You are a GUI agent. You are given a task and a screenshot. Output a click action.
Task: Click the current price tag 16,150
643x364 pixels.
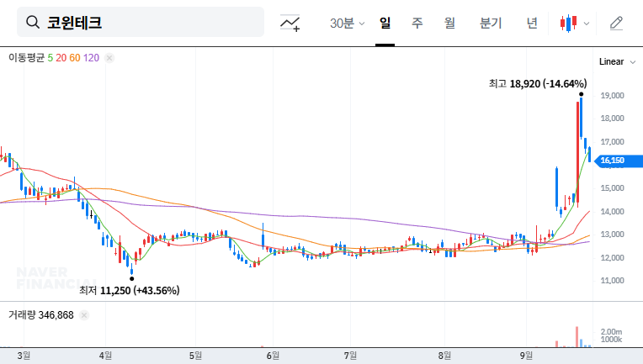(x=618, y=161)
